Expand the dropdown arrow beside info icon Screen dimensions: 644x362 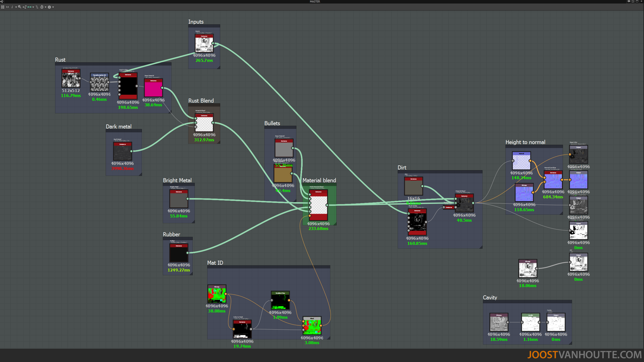tap(16, 7)
